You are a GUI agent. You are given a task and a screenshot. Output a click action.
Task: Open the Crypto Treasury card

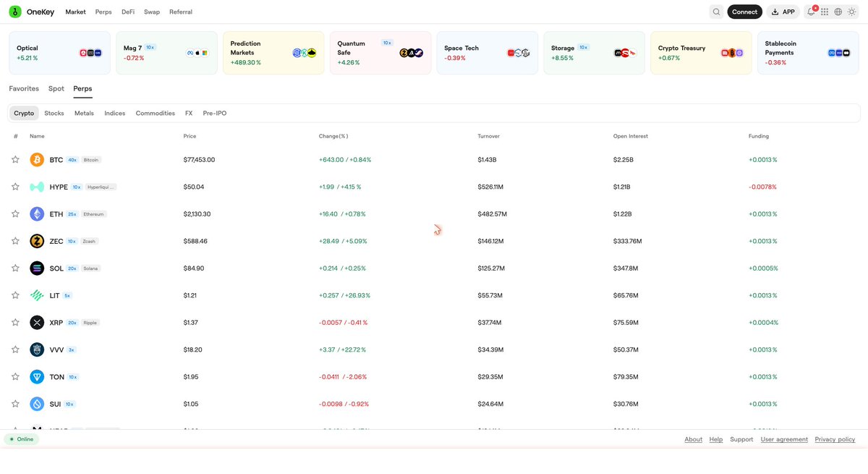[x=702, y=53]
